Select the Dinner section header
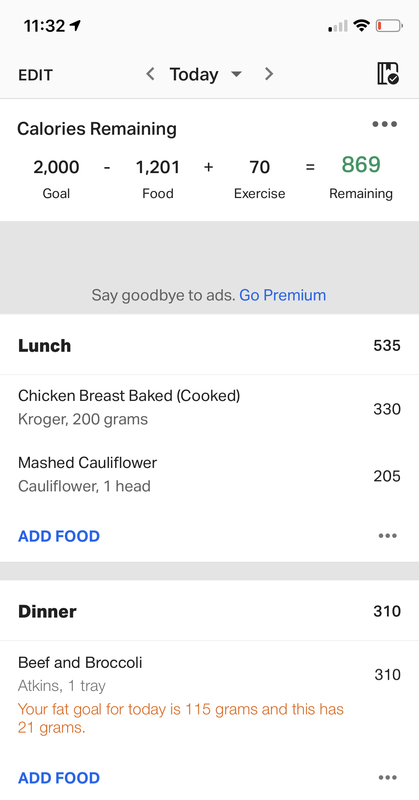The height and width of the screenshot is (800, 419). (209, 611)
